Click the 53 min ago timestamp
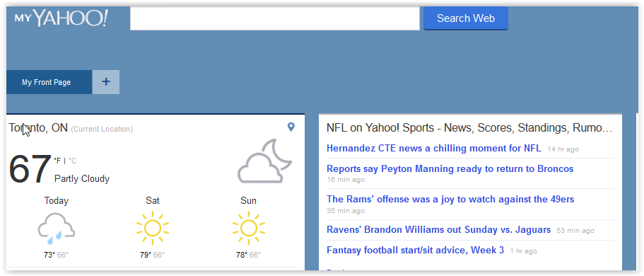Screen dimensions: 644x276 pos(575,231)
